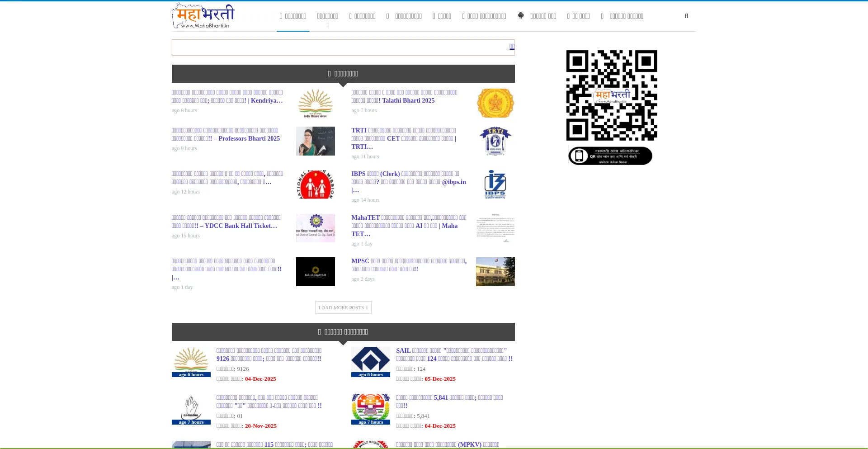Image resolution: width=868 pixels, height=449 pixels.
Task: Click the Android robot icon in navigation
Action: pos(521,16)
